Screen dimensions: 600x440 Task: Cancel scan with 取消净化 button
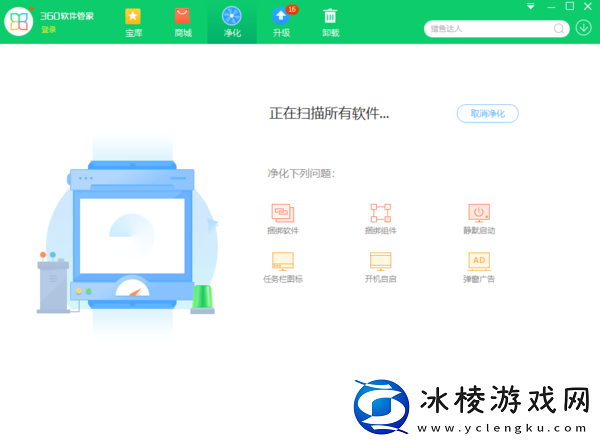[x=488, y=114]
